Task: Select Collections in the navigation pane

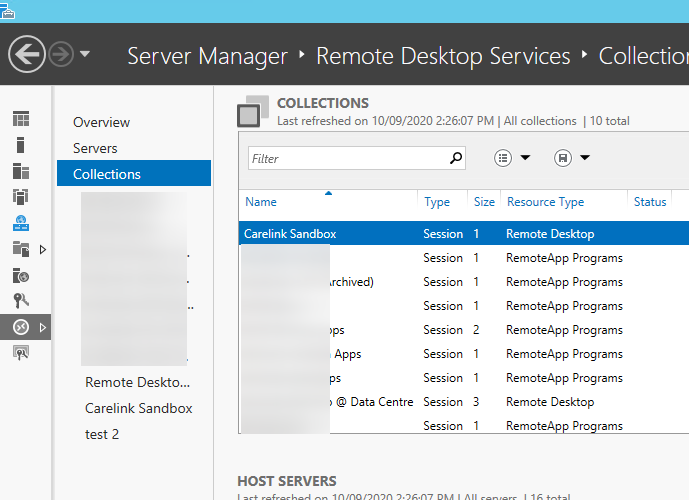Action: (134, 173)
